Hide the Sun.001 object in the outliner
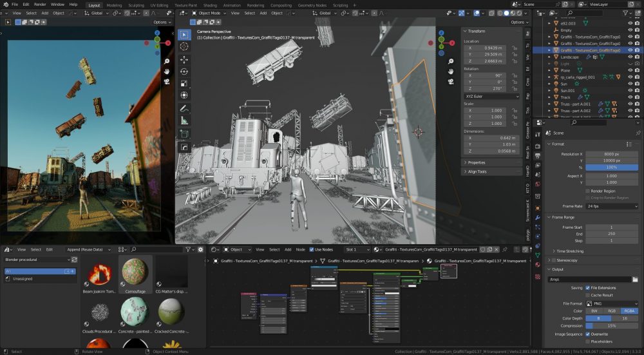The width and height of the screenshot is (644, 355). coord(630,90)
